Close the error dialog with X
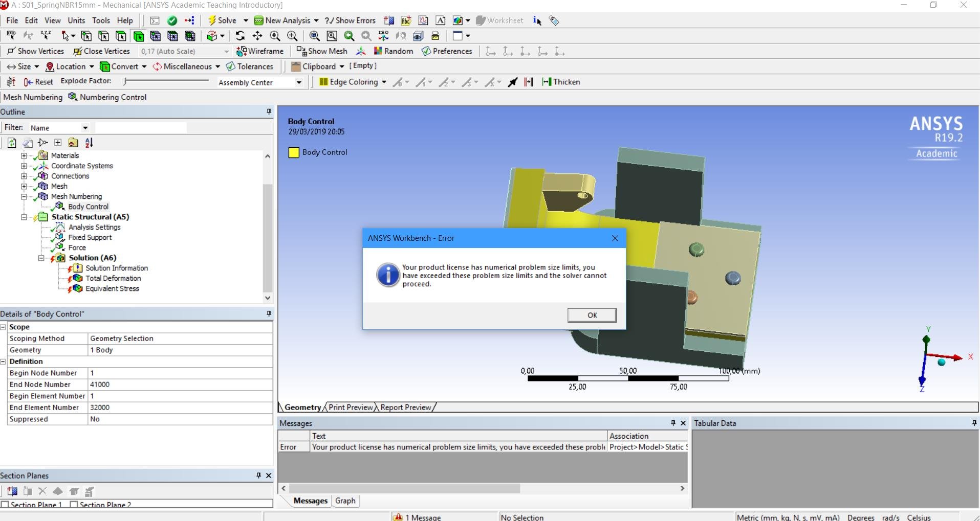The image size is (980, 521). coord(615,238)
